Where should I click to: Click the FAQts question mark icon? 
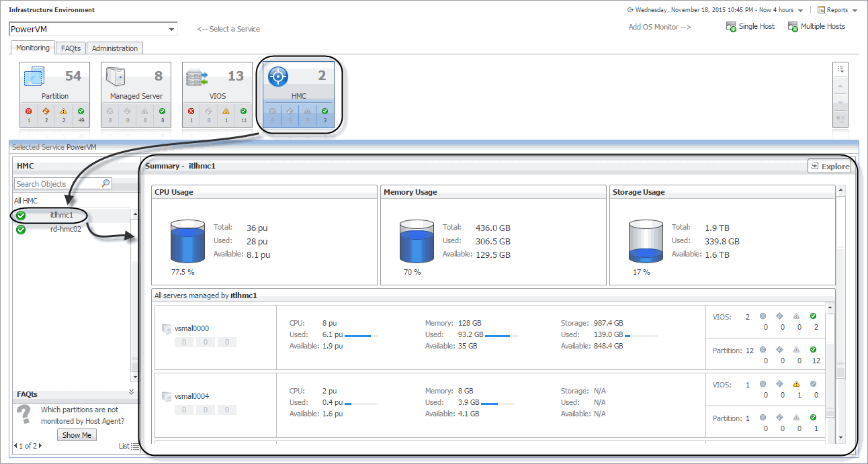click(x=24, y=414)
